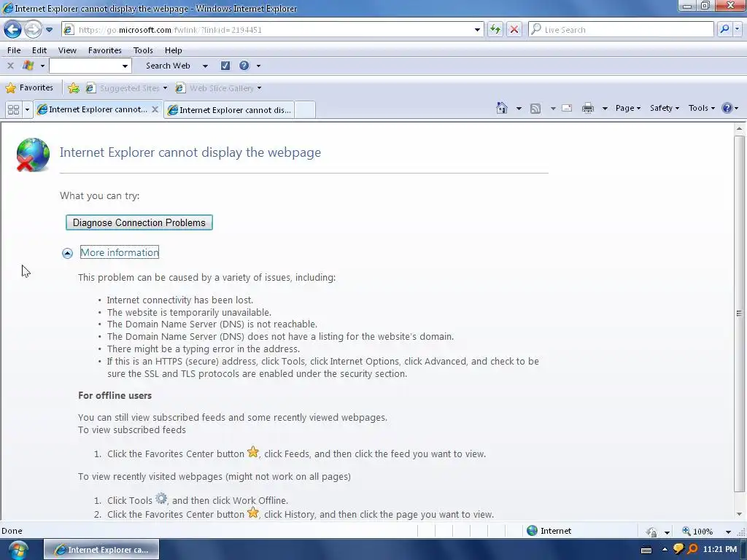Image resolution: width=747 pixels, height=560 pixels.
Task: Open the Favorites menu in menu bar
Action: 105,50
